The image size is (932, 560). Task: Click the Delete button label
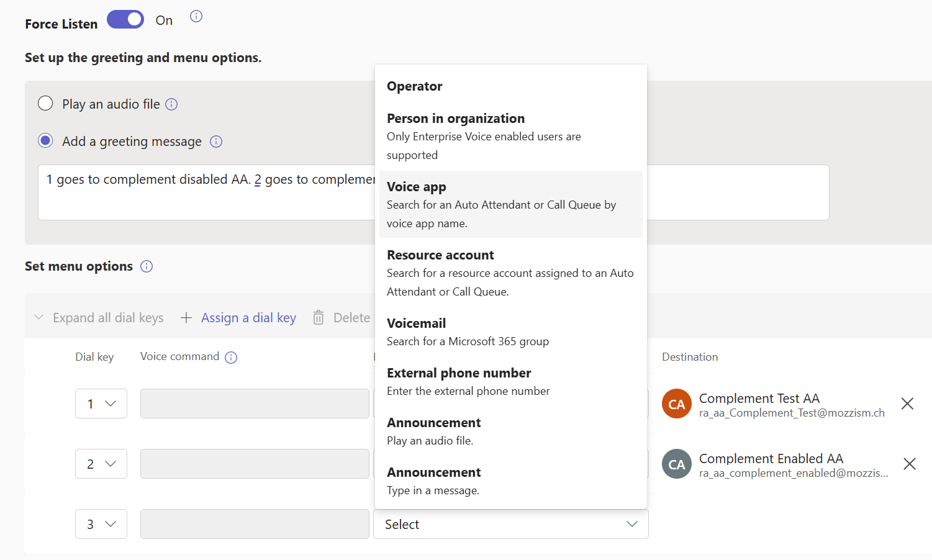pyautogui.click(x=351, y=317)
